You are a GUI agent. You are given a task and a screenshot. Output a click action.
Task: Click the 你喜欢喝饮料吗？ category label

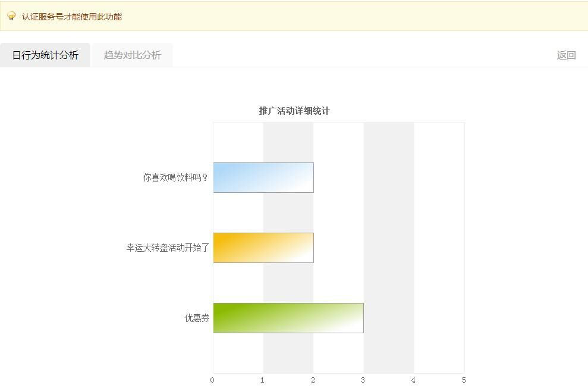click(175, 177)
